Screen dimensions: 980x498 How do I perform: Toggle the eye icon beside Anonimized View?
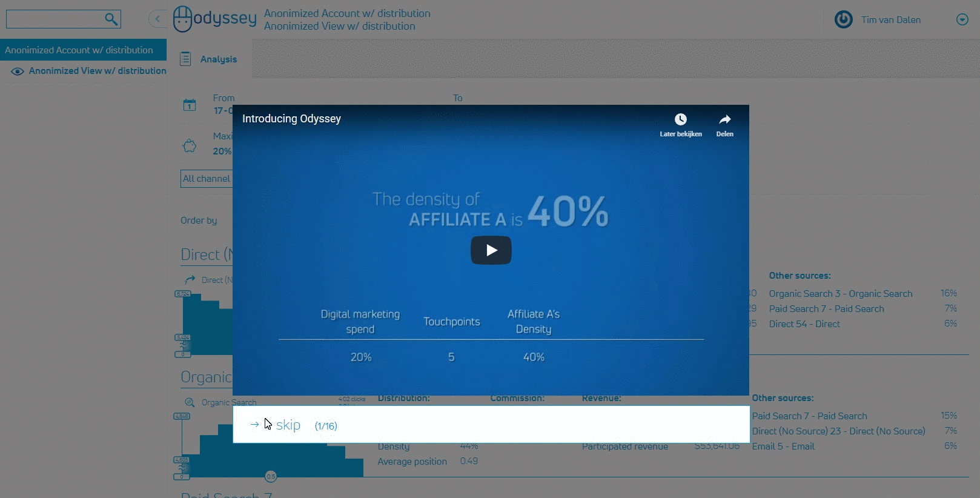(x=18, y=71)
